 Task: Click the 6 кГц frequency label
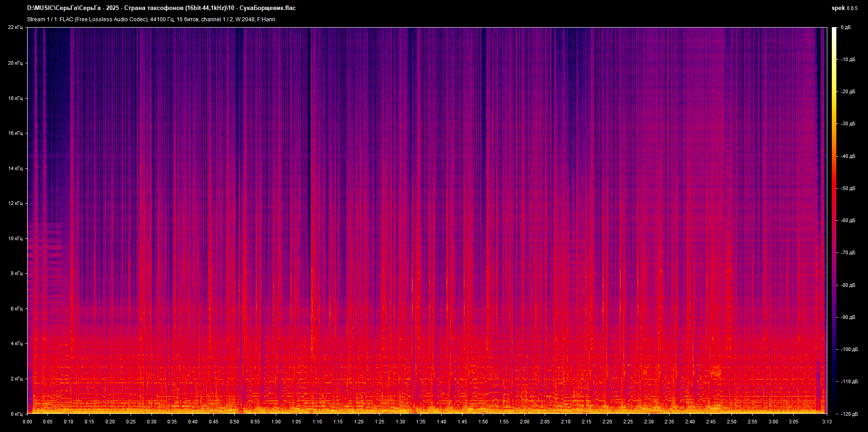(16, 309)
